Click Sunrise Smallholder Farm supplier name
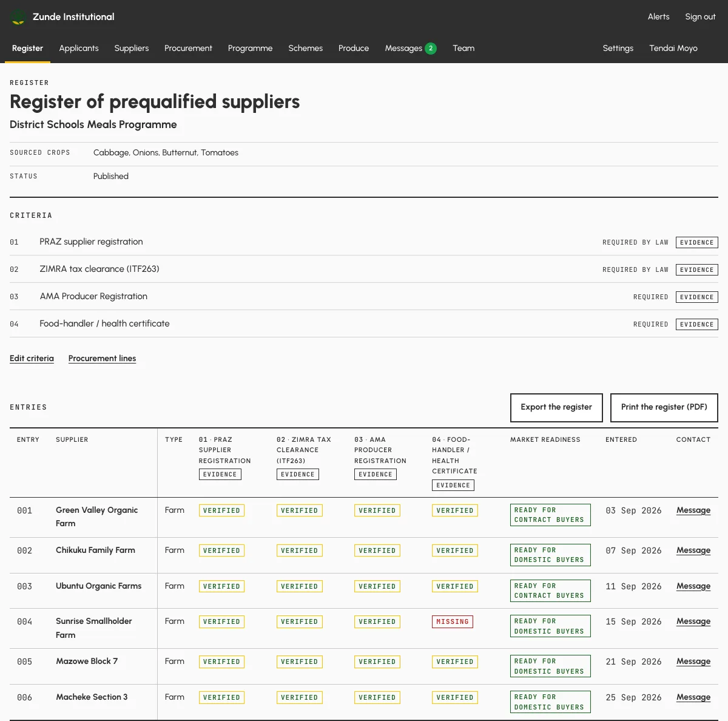Viewport: 728px width, 721px height. (93, 628)
